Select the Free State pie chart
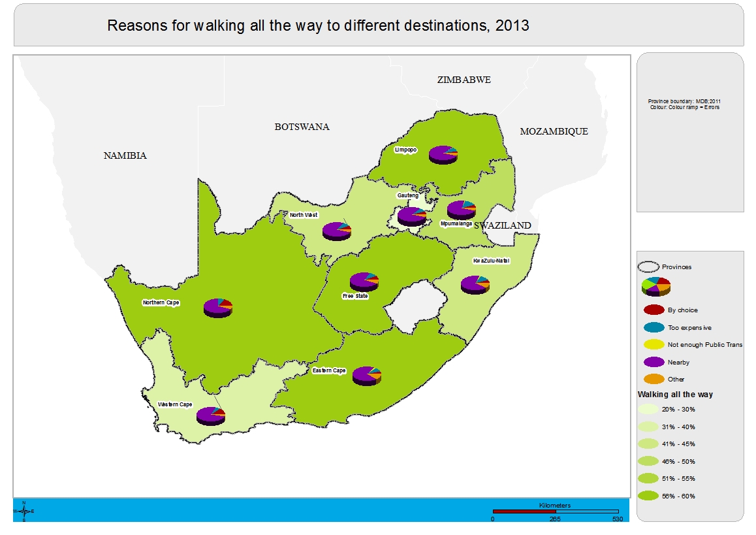Viewport: 756px width, 535px height. (364, 282)
